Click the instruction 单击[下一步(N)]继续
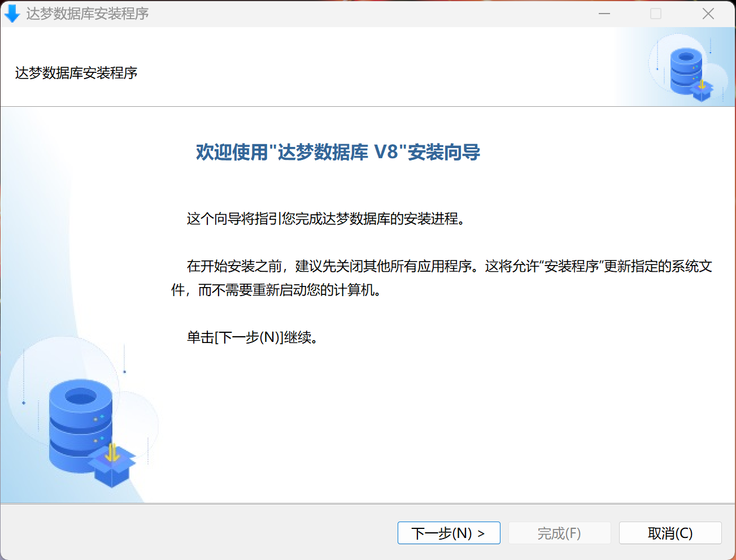The height and width of the screenshot is (560, 736). click(253, 337)
